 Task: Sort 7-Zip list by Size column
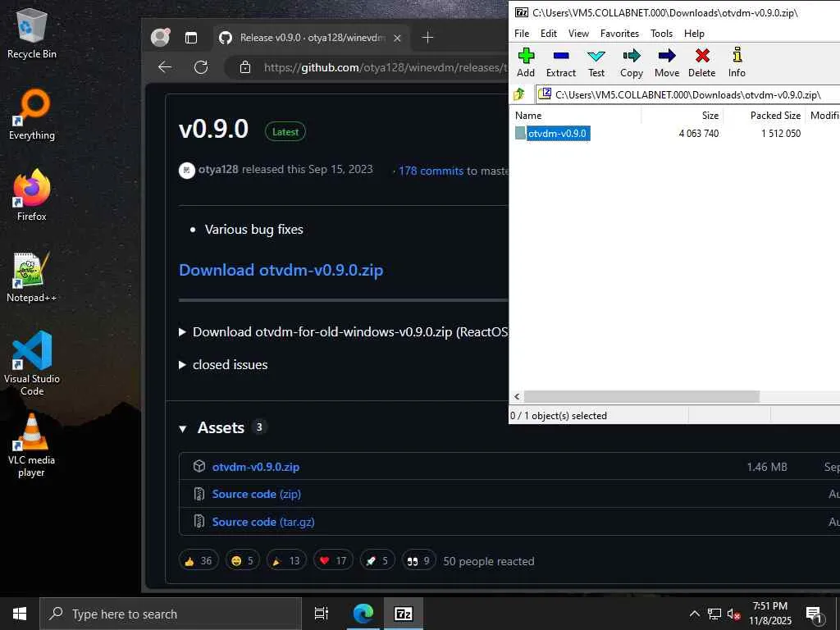pyautogui.click(x=682, y=115)
